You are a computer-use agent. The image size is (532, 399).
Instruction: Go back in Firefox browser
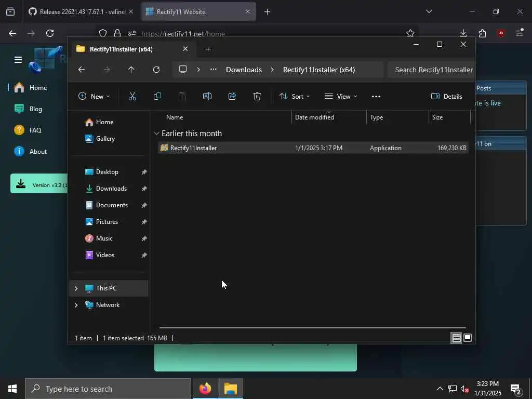tap(12, 33)
